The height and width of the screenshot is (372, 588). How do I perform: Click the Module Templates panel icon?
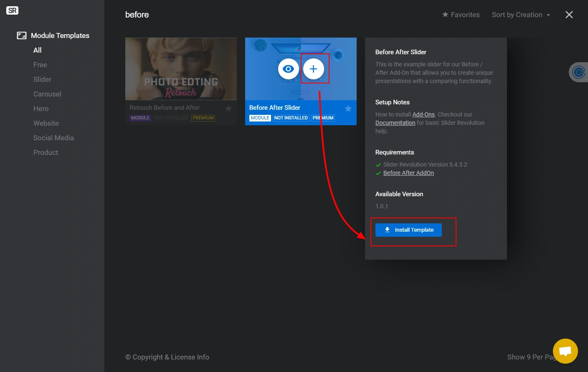pyautogui.click(x=22, y=35)
